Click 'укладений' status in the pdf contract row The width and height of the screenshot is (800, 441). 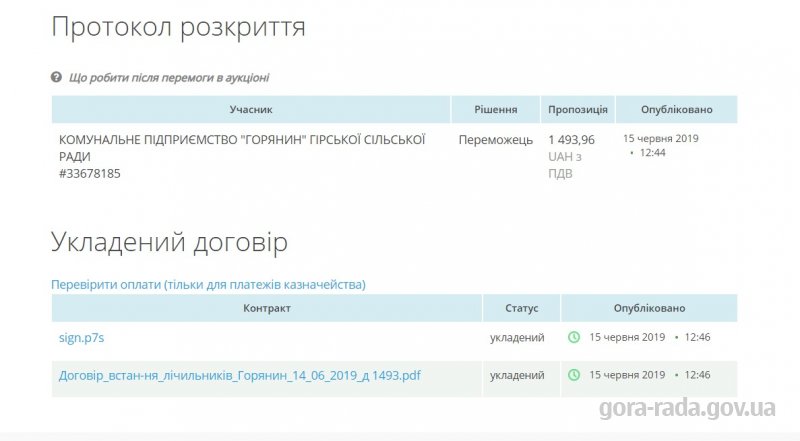coord(517,375)
